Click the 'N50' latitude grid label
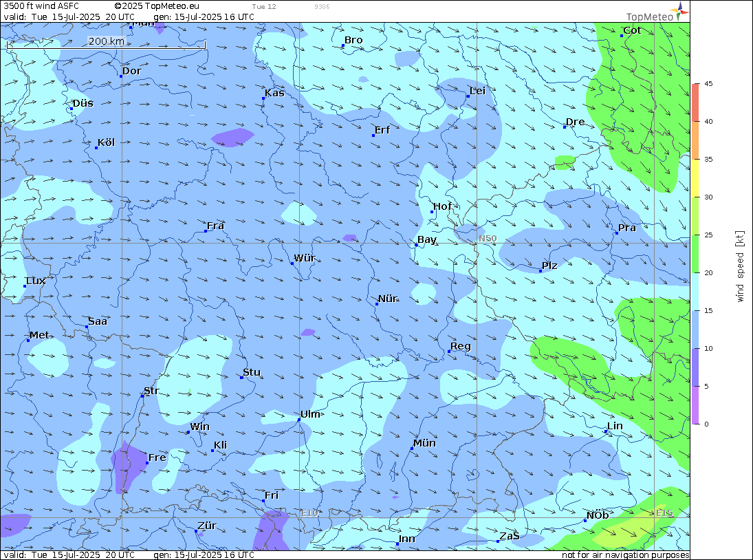This screenshot has height=560, width=753. pos(488,239)
